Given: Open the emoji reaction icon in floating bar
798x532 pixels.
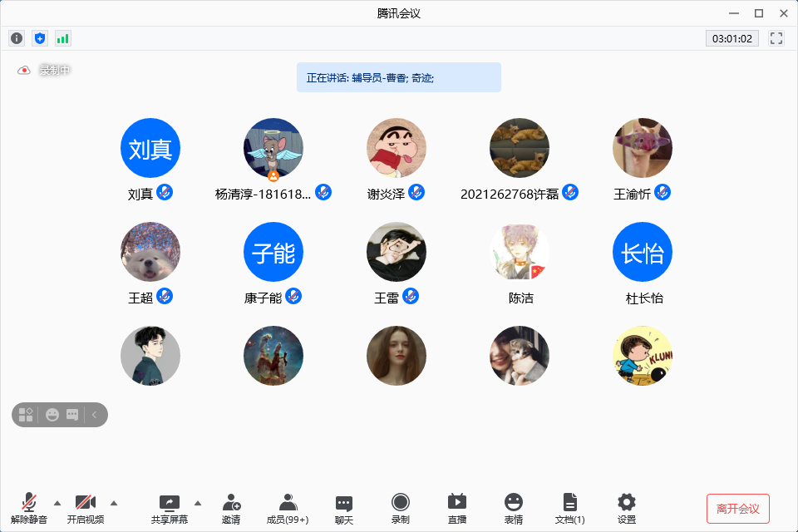Looking at the screenshot, I should tap(52, 414).
